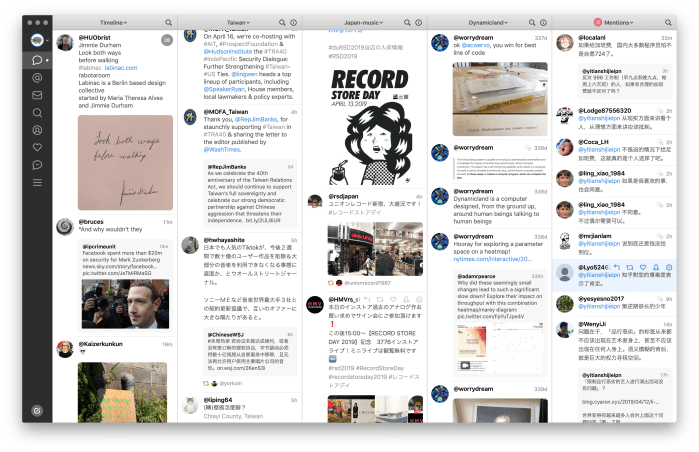This screenshot has height=452, width=699.
Task: Open the #RecordStoreDay hashtag
Action: 380,368
